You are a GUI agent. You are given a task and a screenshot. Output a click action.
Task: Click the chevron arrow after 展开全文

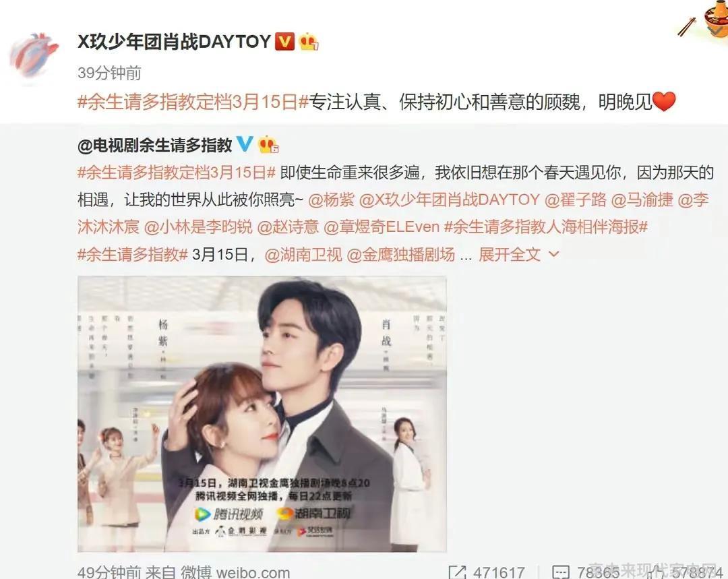(x=554, y=254)
